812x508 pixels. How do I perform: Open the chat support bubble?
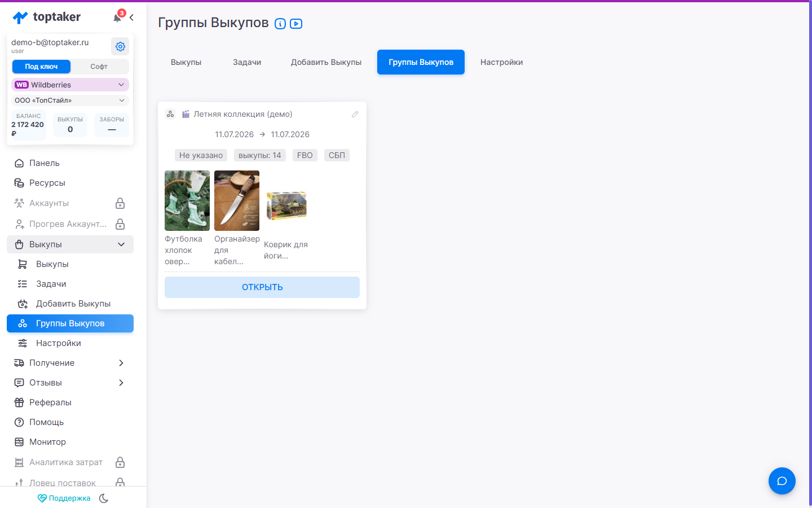pyautogui.click(x=782, y=481)
